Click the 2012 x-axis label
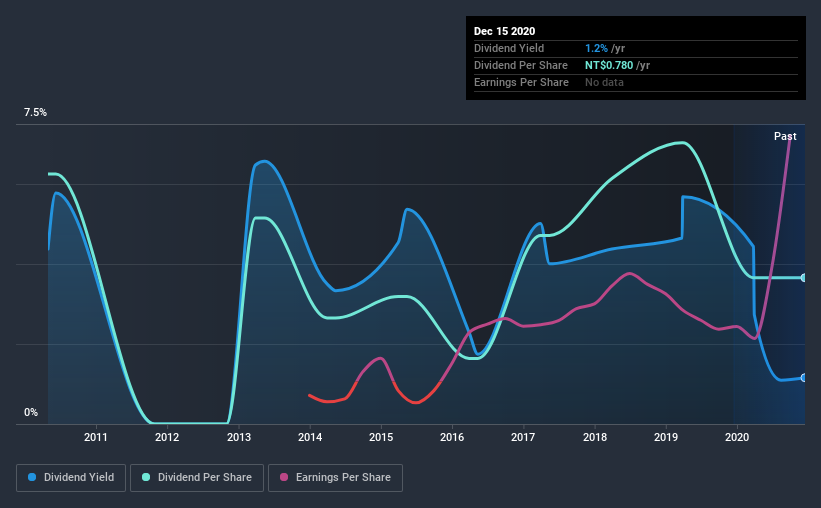This screenshot has width=821, height=508. [167, 437]
